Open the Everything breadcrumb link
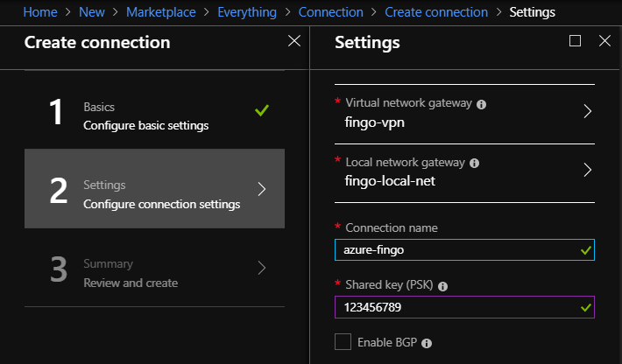 247,12
